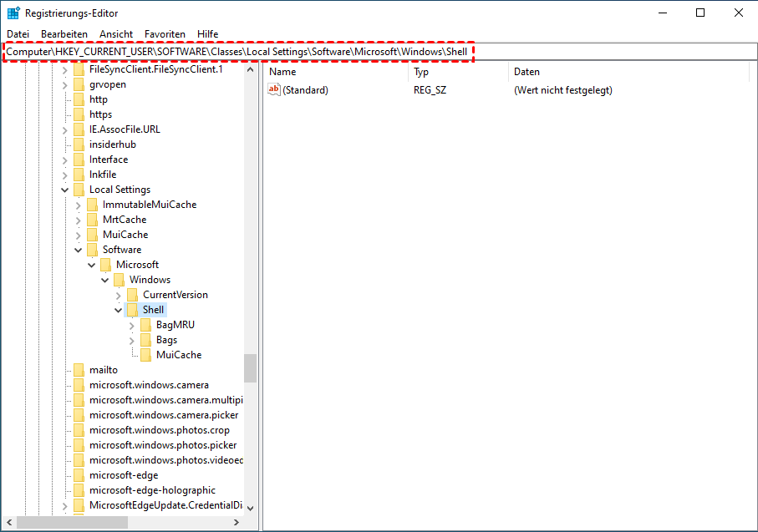Image resolution: width=758 pixels, height=532 pixels.
Task: Collapse the Local Settings key
Action: point(65,190)
